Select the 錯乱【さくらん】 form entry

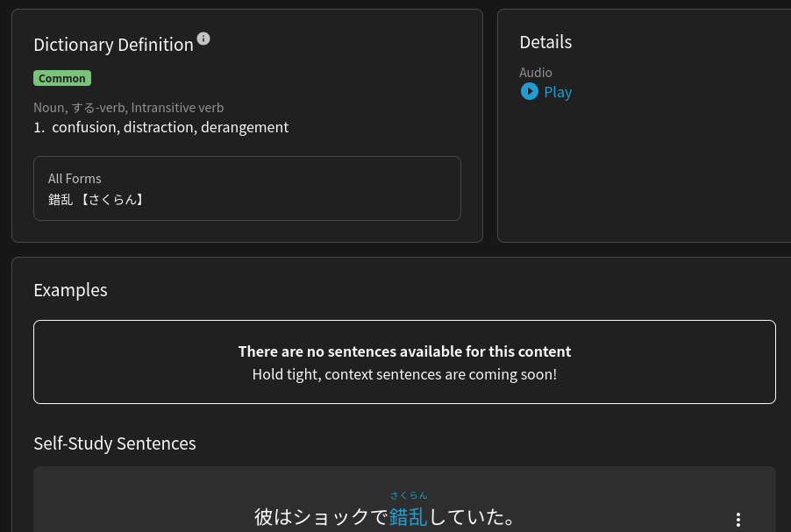pos(96,200)
